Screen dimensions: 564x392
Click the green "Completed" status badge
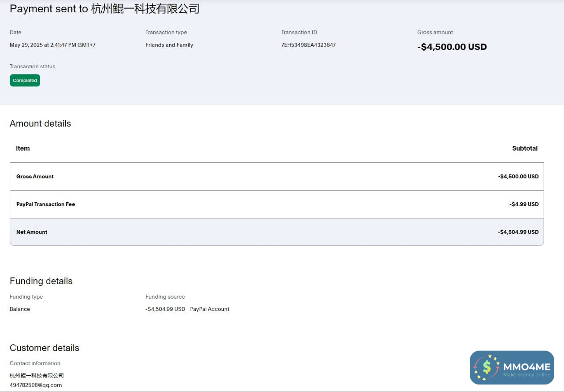[x=25, y=81]
